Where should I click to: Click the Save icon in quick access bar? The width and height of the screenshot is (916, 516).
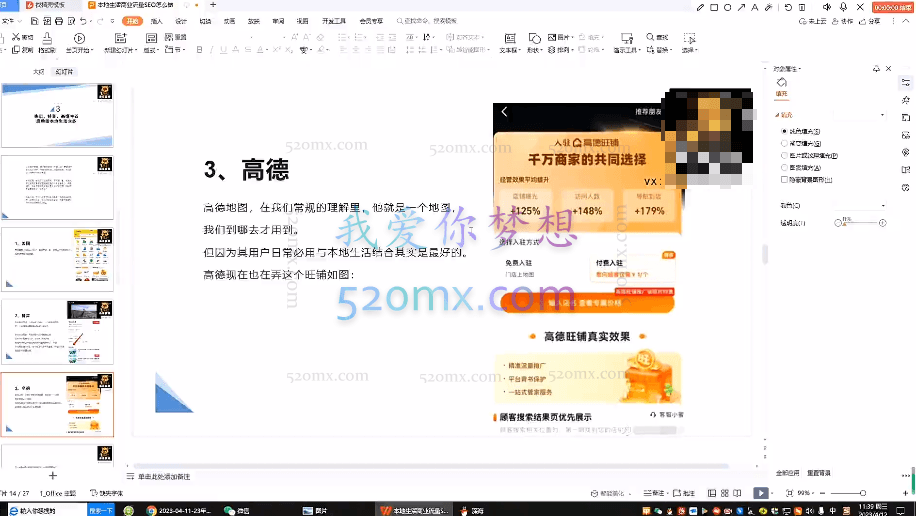tap(34, 21)
